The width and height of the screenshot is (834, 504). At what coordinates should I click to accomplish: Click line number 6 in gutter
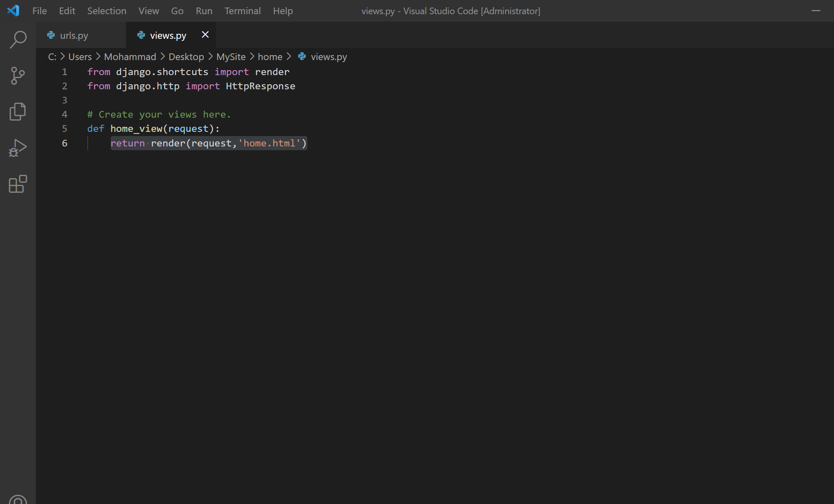coord(65,143)
